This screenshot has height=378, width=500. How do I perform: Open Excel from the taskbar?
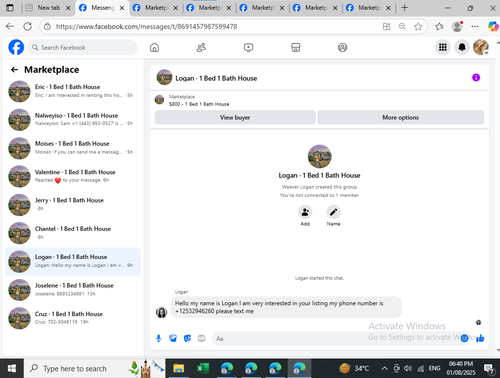[202, 368]
